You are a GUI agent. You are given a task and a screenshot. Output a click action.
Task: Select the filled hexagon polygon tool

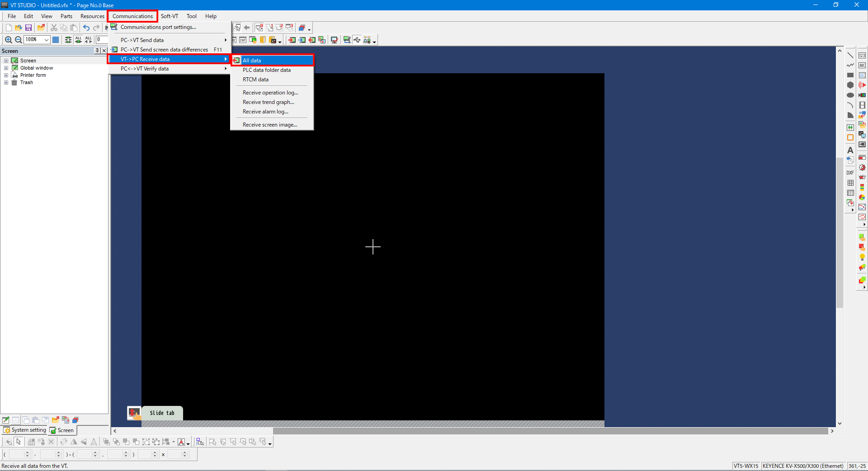850,85
